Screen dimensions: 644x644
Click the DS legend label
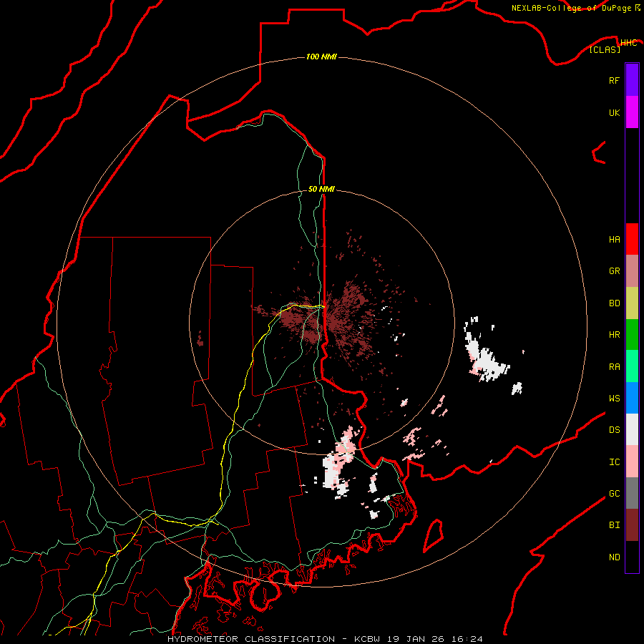[x=614, y=430]
